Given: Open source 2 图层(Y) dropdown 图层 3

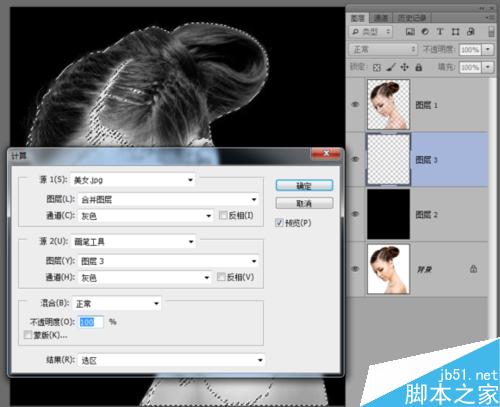Looking at the screenshot, I should (x=168, y=261).
